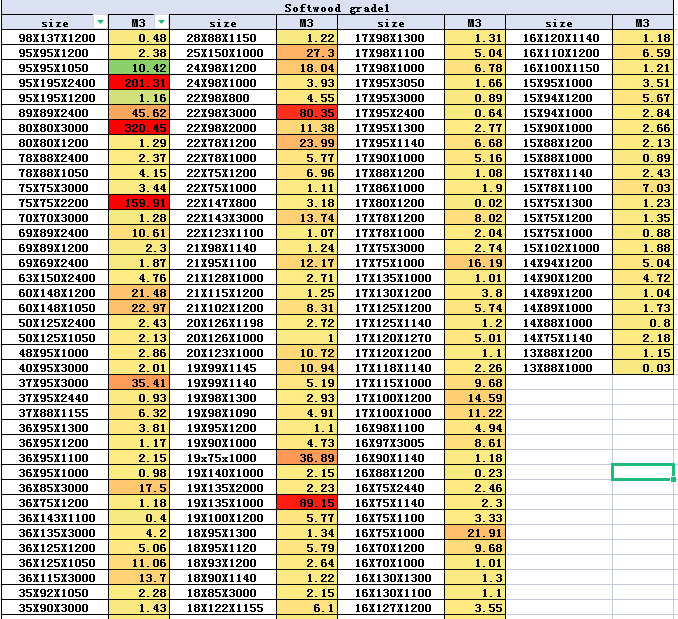
Task: Click the value '6.78' for 17X98X1000
Action: (475, 68)
